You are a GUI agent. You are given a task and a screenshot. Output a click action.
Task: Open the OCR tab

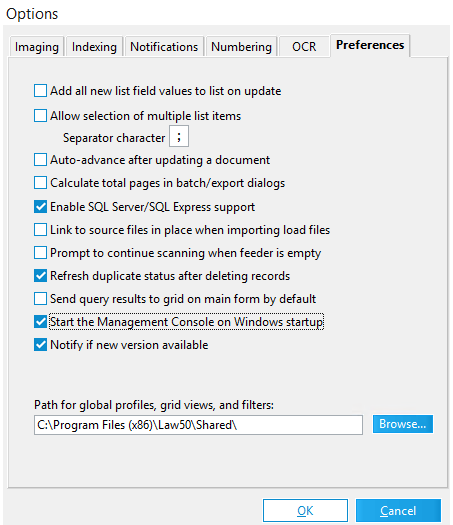304,47
